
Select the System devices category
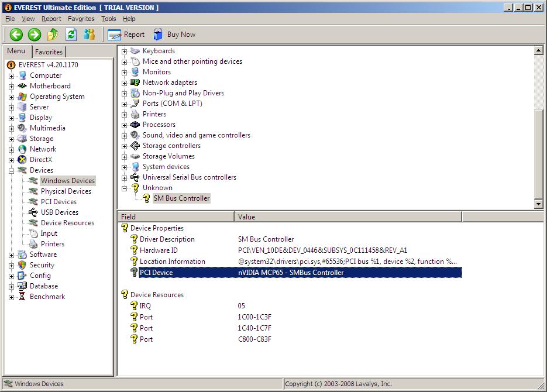pyautogui.click(x=166, y=167)
